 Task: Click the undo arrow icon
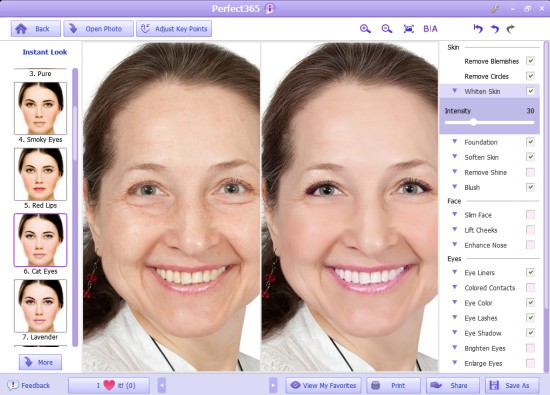(x=495, y=29)
